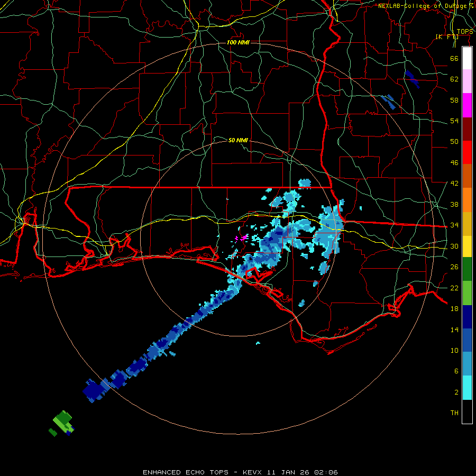Click the bright orange swatch in the scale

coord(467,200)
